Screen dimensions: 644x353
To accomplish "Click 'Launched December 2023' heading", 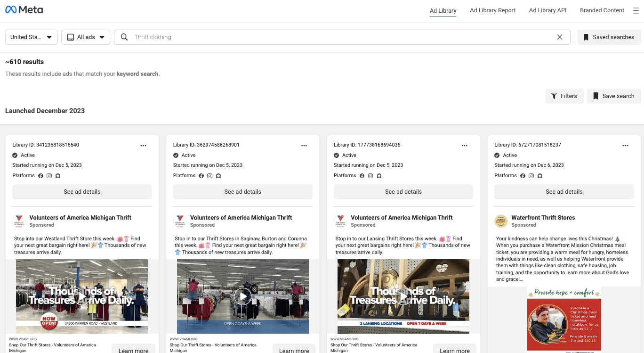I will pos(45,111).
